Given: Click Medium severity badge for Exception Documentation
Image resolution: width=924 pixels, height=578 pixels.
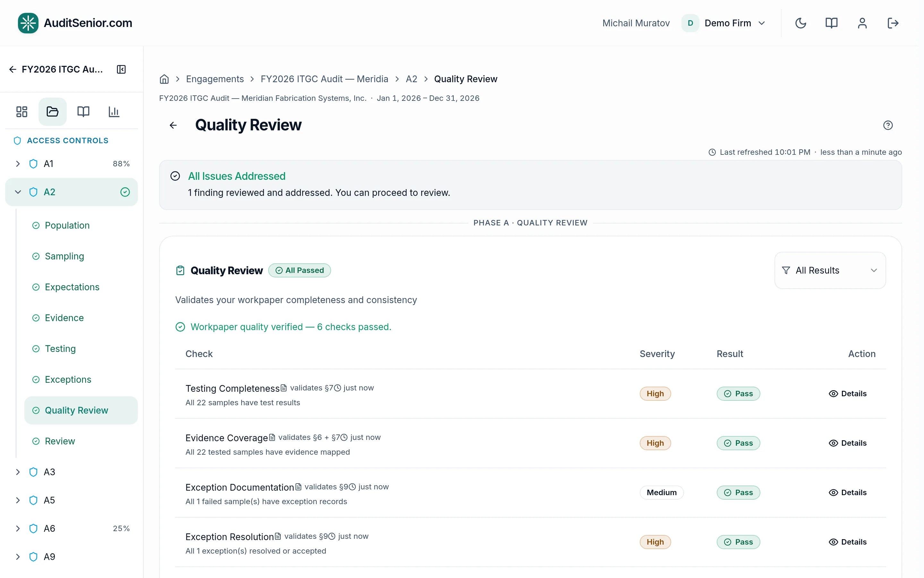Looking at the screenshot, I should (661, 493).
